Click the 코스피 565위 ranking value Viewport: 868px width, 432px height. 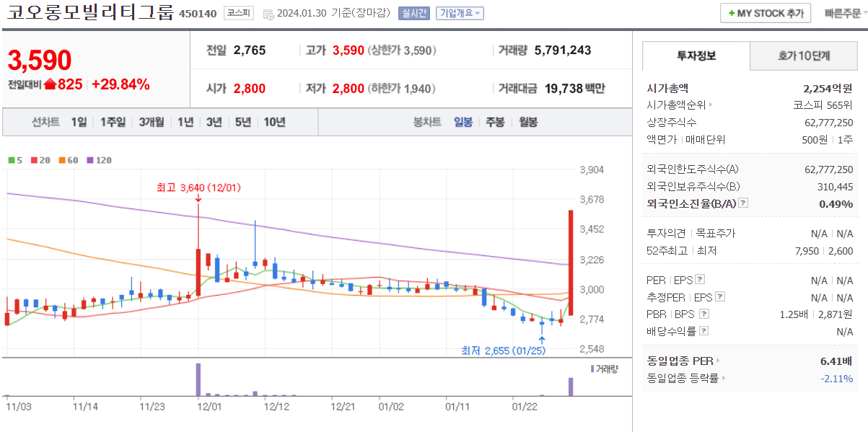point(823,105)
